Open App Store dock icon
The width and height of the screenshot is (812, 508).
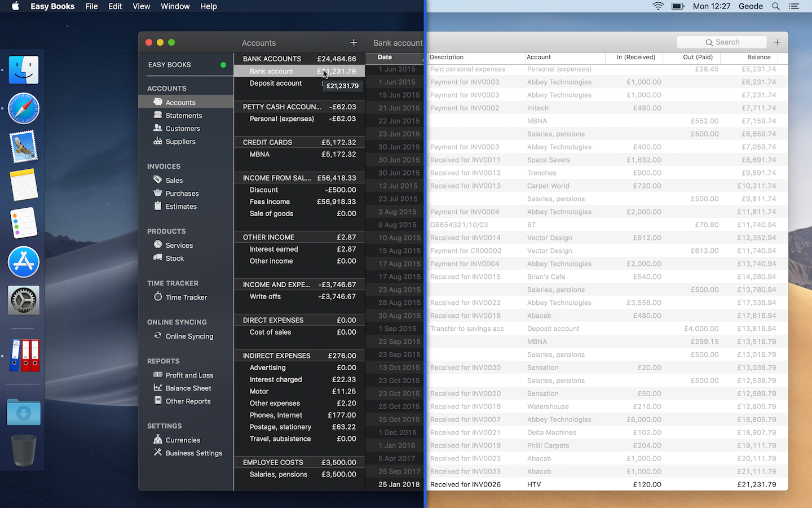(24, 262)
